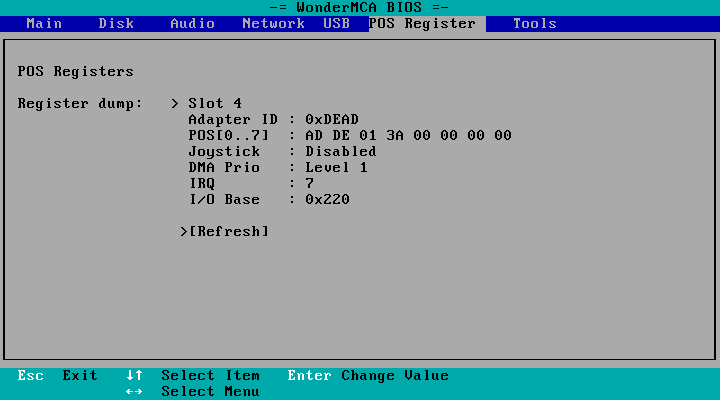Click the left-right arrows Select Menu hint

point(193,392)
